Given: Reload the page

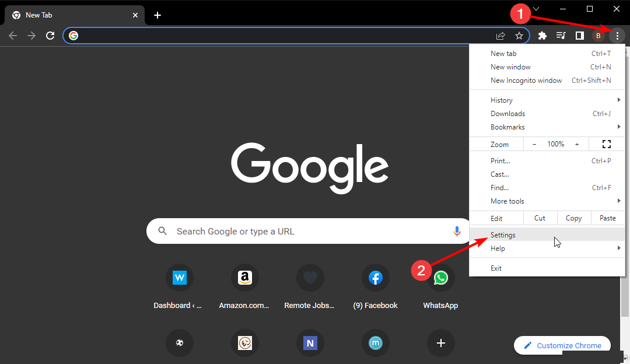Looking at the screenshot, I should [x=50, y=36].
